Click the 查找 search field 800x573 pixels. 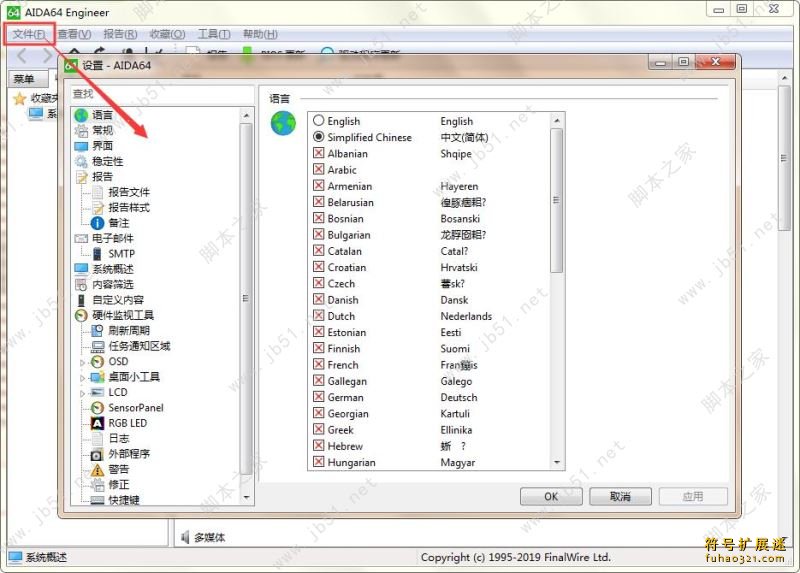coord(162,94)
